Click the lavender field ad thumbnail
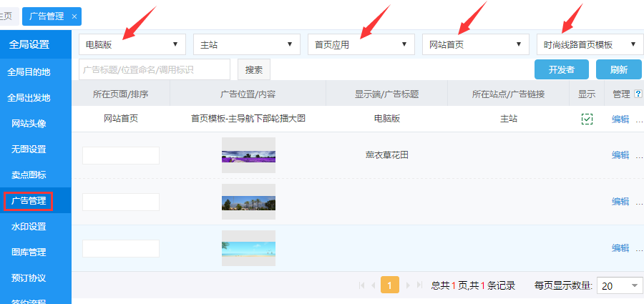 pos(248,155)
